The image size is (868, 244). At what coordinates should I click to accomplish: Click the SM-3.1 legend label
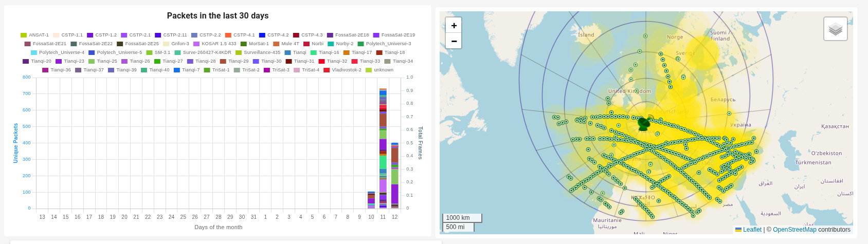(162, 52)
